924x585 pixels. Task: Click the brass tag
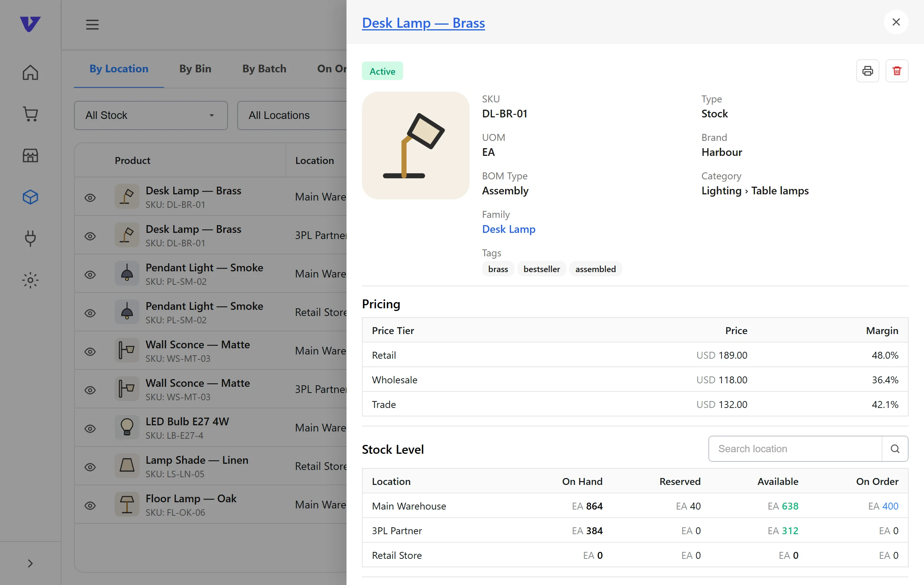498,269
